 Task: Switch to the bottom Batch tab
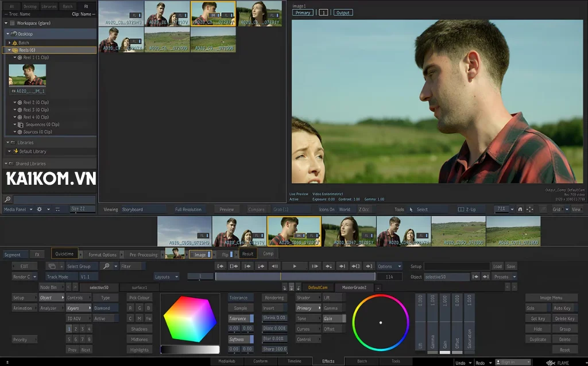click(x=362, y=361)
